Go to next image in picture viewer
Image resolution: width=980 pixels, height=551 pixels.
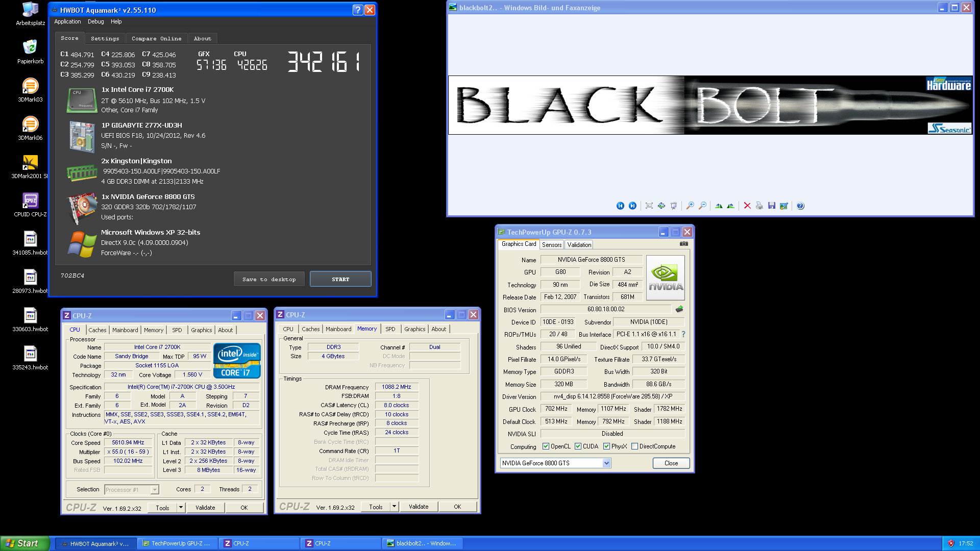[632, 206]
